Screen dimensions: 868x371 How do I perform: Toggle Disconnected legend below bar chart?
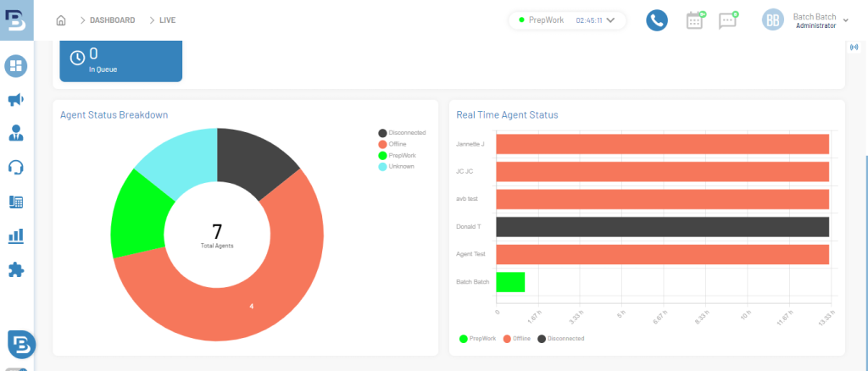561,338
